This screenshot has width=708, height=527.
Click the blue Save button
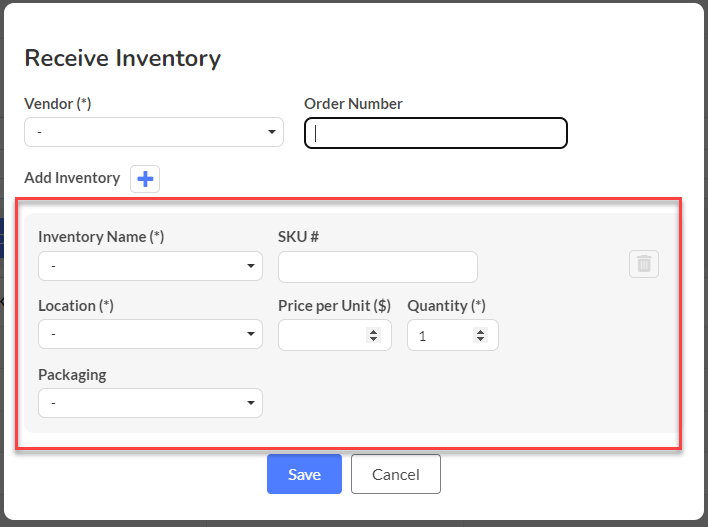tap(304, 474)
